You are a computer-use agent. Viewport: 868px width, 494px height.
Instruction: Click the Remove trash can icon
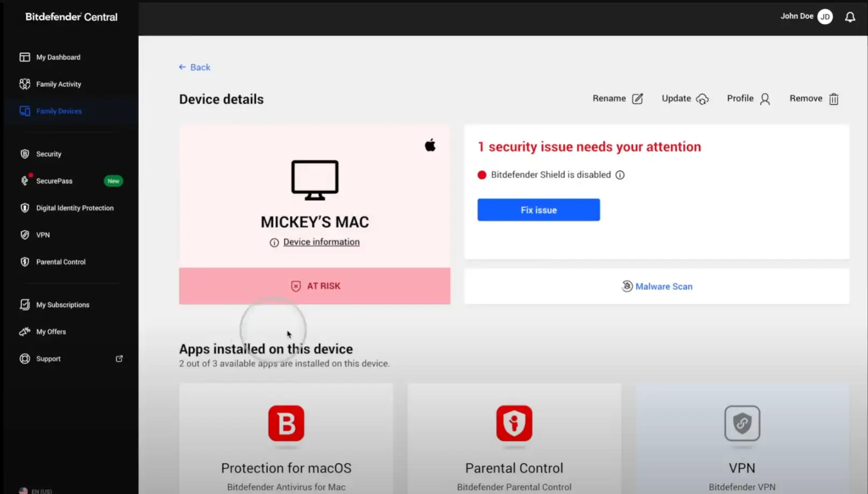pyautogui.click(x=834, y=99)
